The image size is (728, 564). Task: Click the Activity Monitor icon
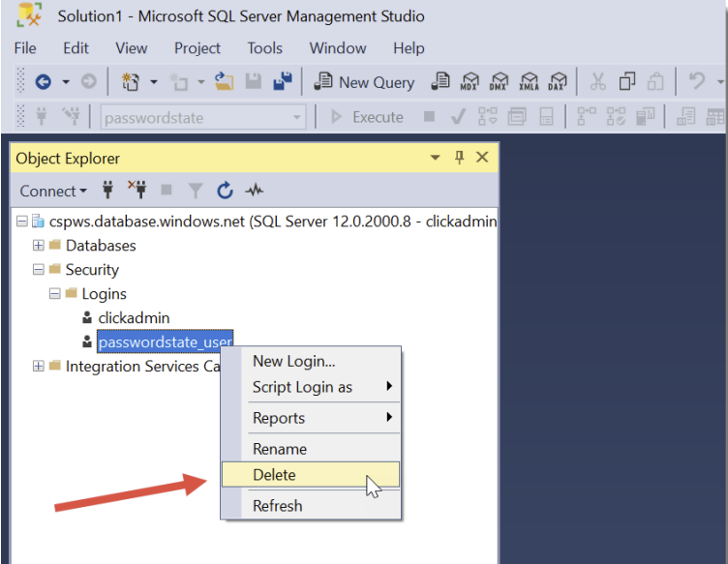click(255, 191)
